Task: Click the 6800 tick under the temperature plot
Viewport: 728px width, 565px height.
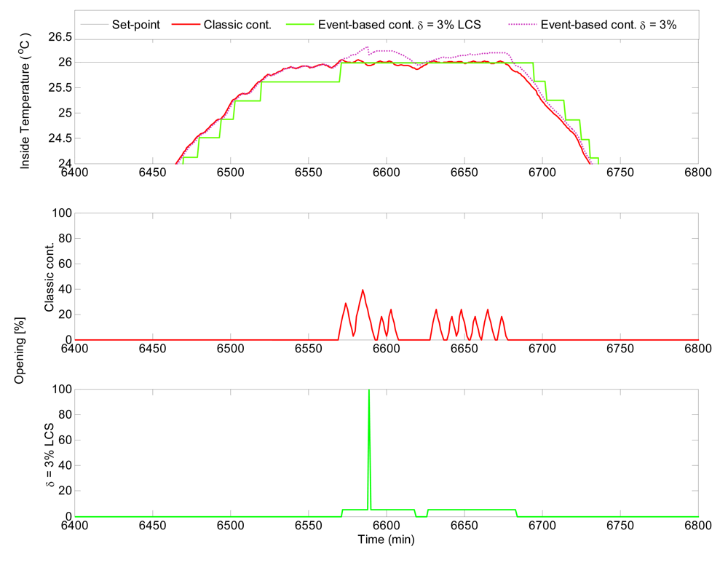Action: click(x=698, y=173)
